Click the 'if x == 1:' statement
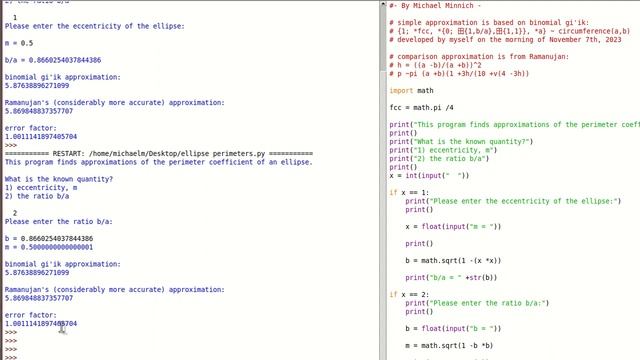The width and height of the screenshot is (640, 360). [x=409, y=193]
